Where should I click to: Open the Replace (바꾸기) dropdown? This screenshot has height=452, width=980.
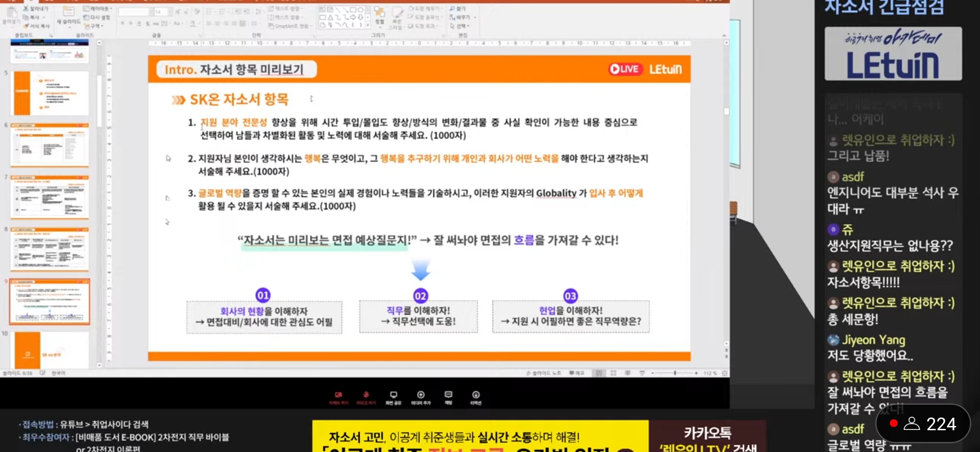coord(462,17)
